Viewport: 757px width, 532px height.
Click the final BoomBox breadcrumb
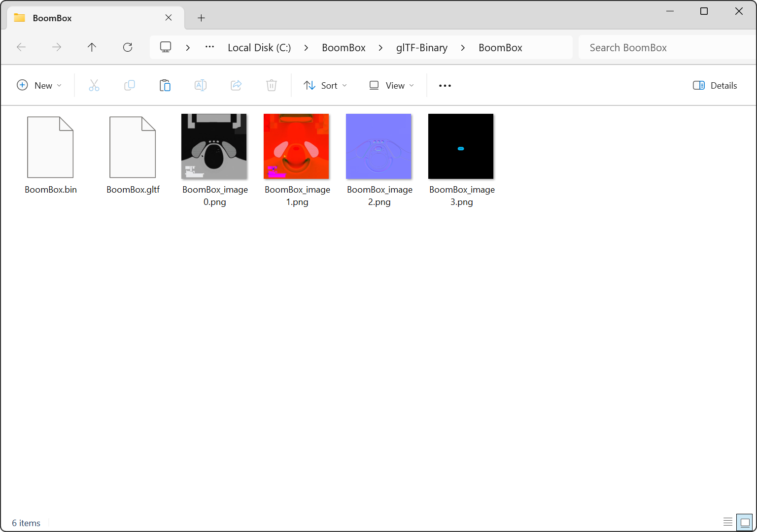click(500, 48)
